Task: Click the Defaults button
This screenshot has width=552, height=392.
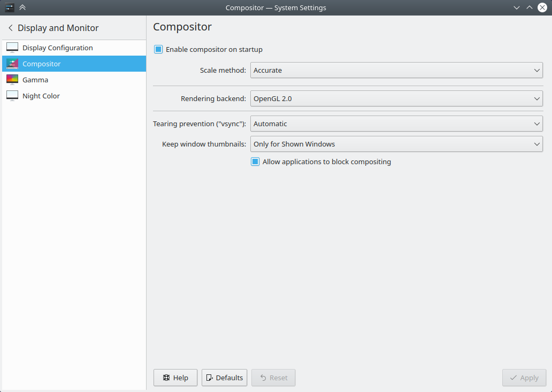Action: [224, 378]
